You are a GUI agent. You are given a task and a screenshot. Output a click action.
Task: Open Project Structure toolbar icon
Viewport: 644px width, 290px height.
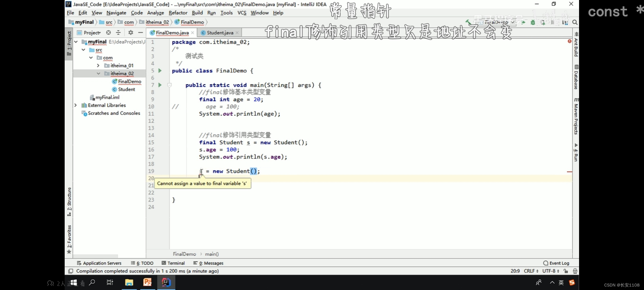(565, 22)
